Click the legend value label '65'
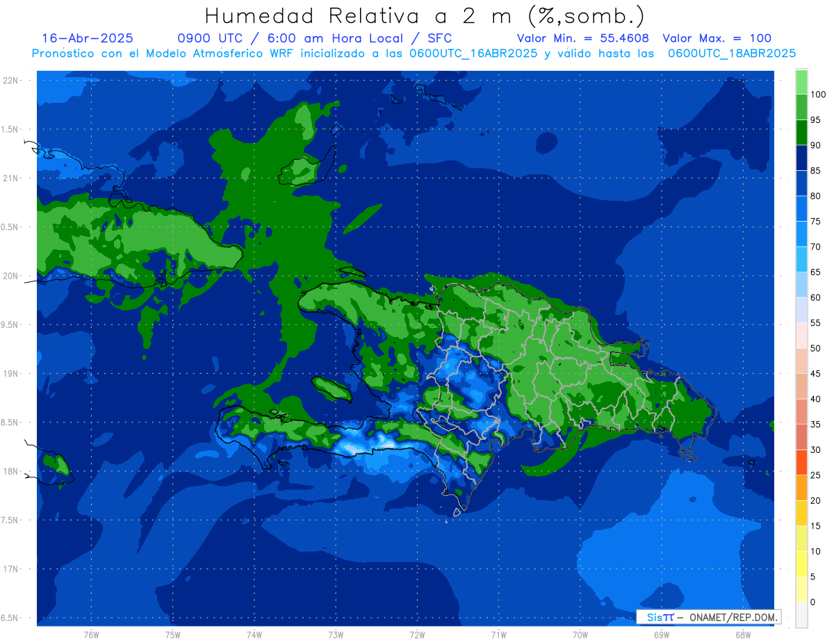 pos(815,272)
